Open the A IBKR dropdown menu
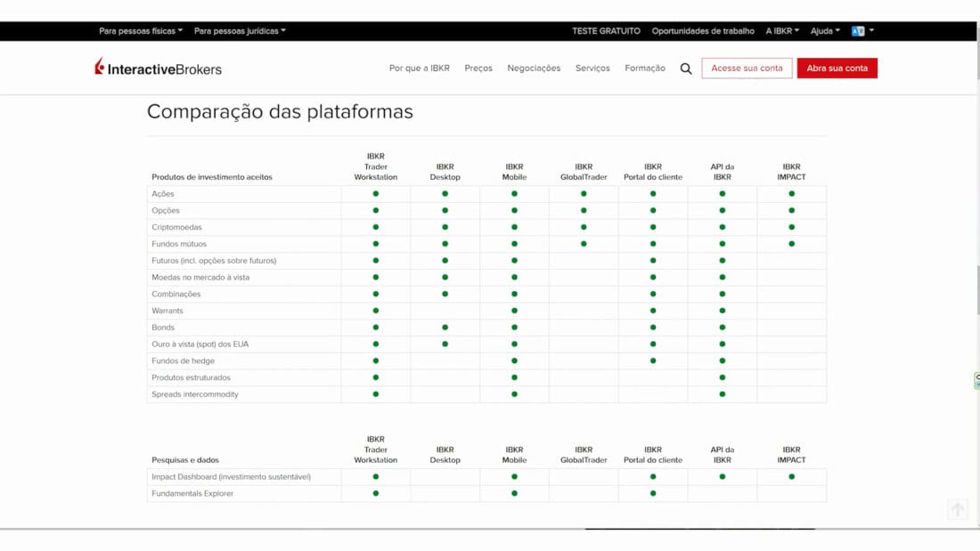The width and height of the screenshot is (980, 551). 782,31
